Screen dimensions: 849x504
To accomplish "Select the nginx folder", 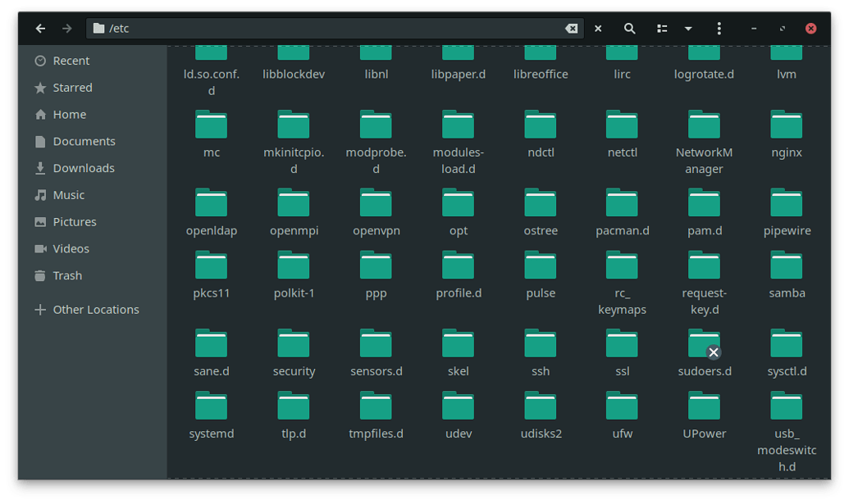I will (x=786, y=126).
